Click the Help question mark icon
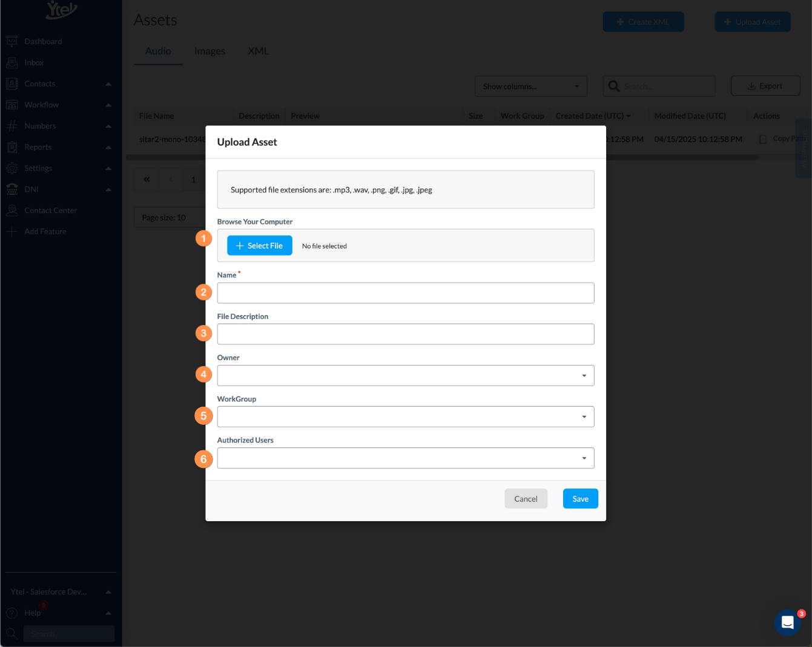The width and height of the screenshot is (812, 647). (x=12, y=613)
